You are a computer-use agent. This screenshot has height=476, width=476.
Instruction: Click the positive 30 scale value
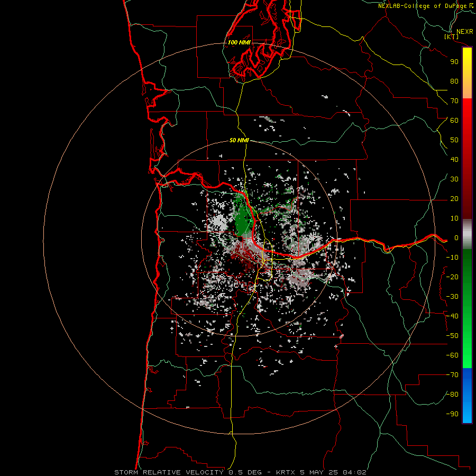click(x=454, y=179)
